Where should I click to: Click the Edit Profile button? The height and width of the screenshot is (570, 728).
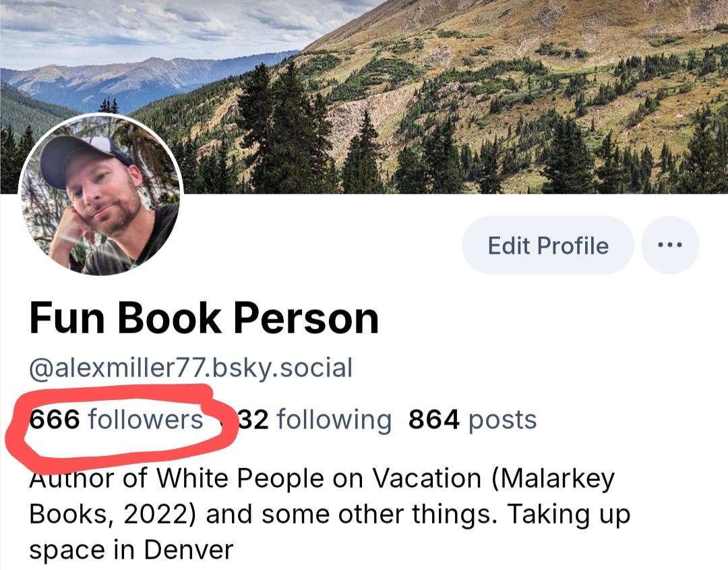coord(548,245)
